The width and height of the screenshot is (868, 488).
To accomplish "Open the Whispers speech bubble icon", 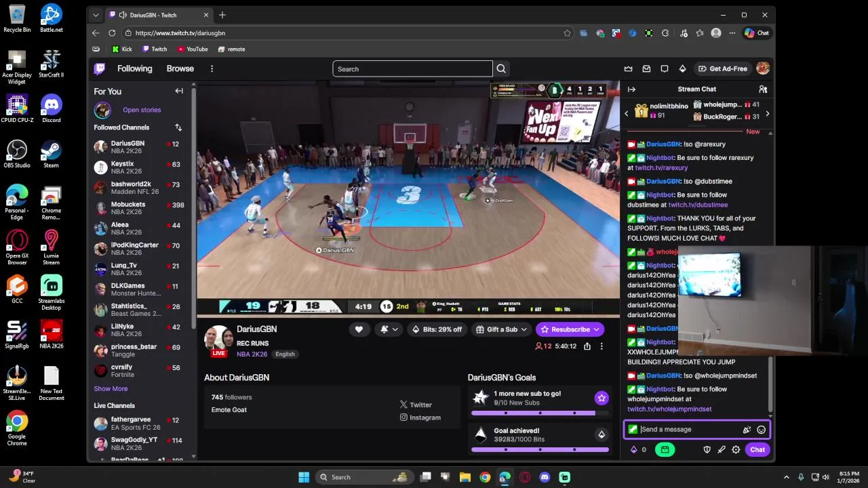I will click(665, 68).
